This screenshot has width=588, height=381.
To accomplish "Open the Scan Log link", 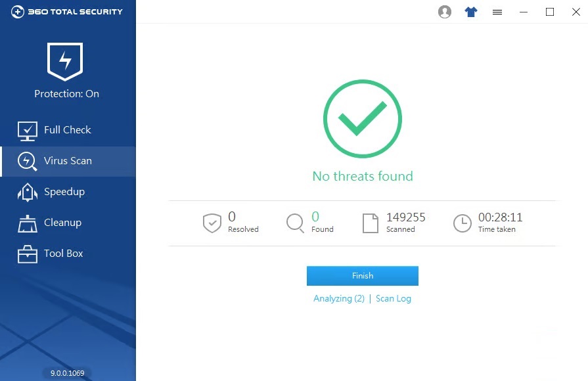I will click(394, 298).
